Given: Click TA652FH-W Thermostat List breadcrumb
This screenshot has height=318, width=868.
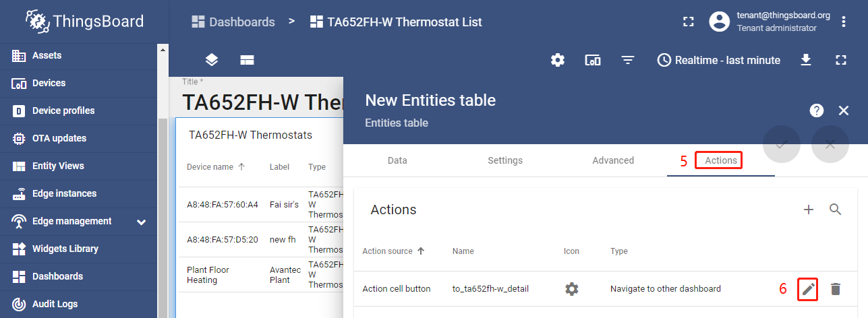Looking at the screenshot, I should 396,22.
